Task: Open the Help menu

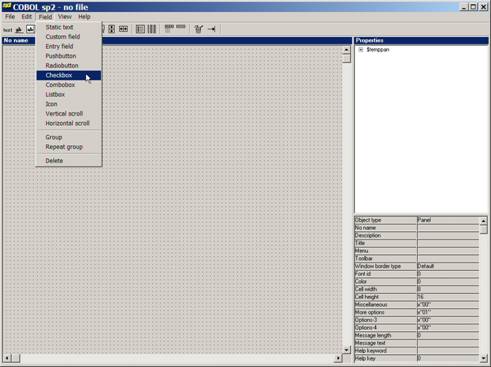Action: 84,17
